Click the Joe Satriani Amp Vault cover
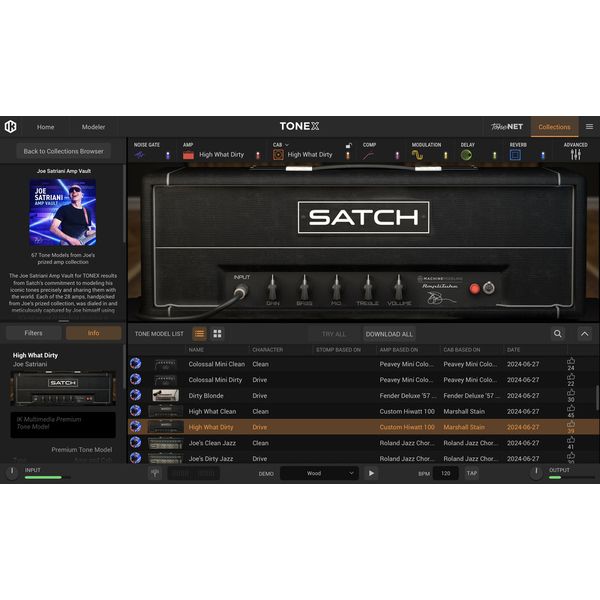Screen dimensions: 600x600 (x=63, y=212)
